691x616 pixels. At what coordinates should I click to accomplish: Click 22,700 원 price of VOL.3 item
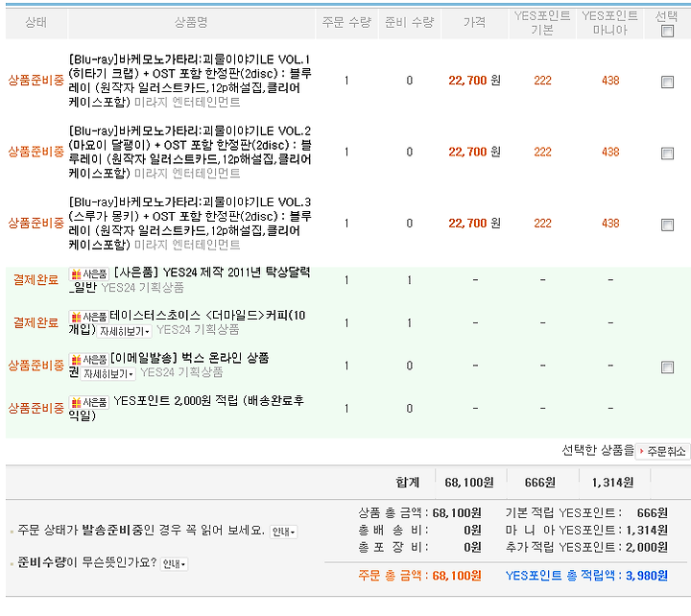[x=475, y=224]
